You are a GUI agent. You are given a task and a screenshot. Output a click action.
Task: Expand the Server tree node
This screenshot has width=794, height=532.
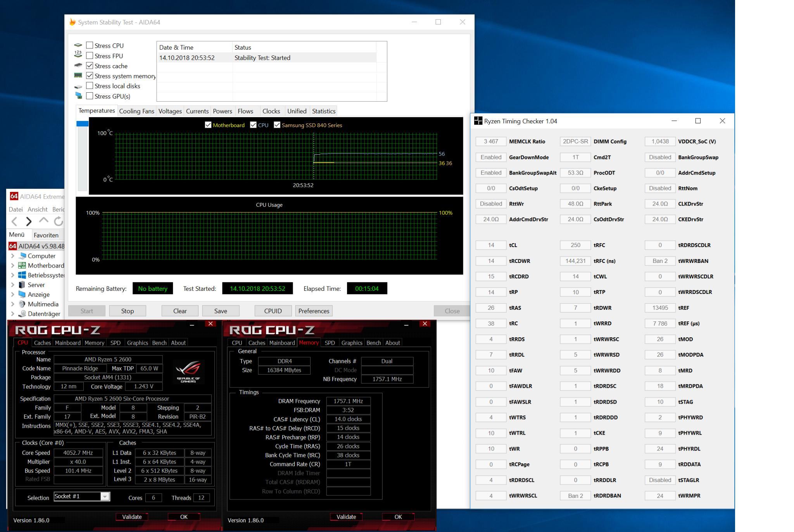13,285
